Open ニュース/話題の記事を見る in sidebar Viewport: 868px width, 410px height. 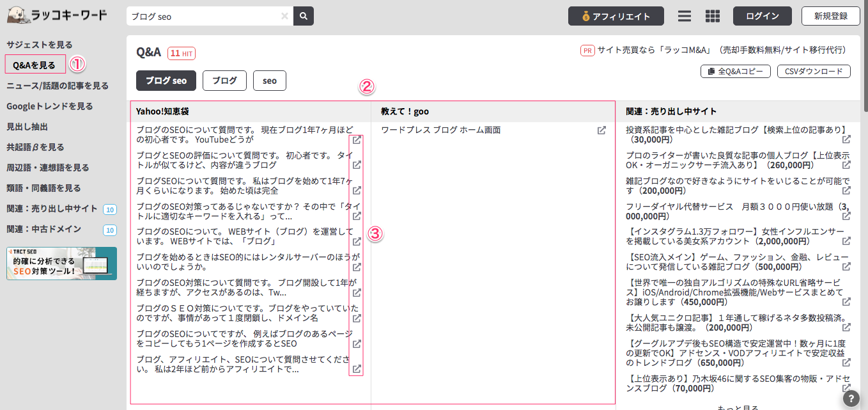(x=58, y=86)
